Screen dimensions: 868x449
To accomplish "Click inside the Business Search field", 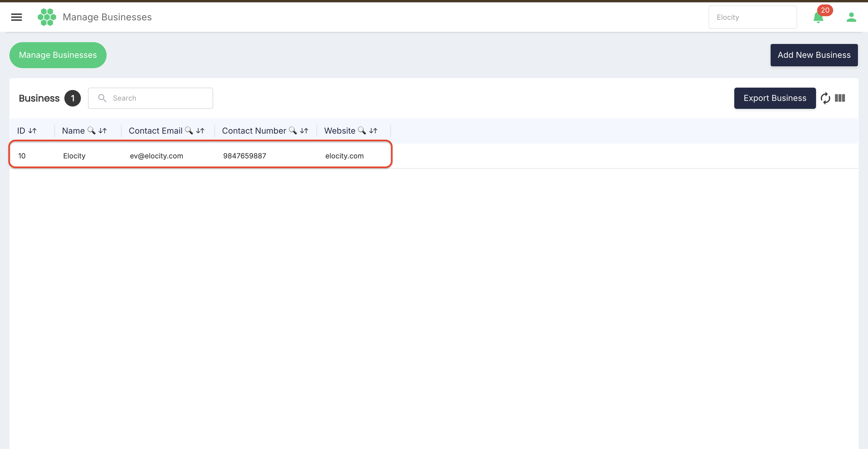I will 150,98.
